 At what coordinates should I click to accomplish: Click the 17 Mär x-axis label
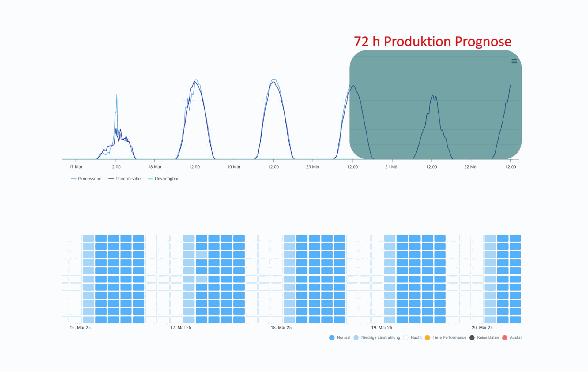pyautogui.click(x=76, y=167)
